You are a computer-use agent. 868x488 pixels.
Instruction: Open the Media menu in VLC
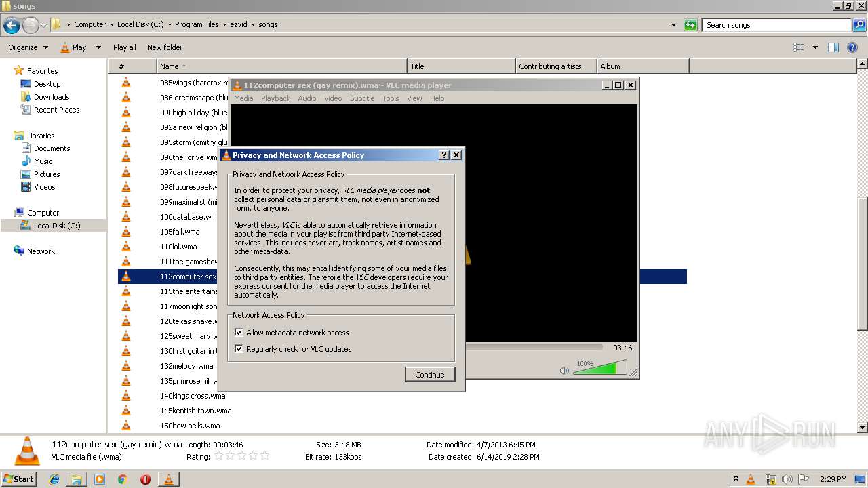(x=243, y=98)
